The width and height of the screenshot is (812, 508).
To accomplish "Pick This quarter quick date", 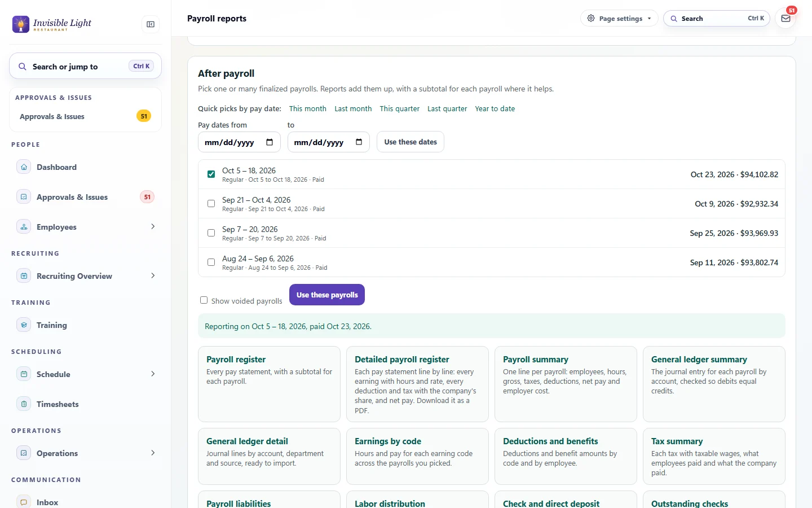I will click(400, 109).
